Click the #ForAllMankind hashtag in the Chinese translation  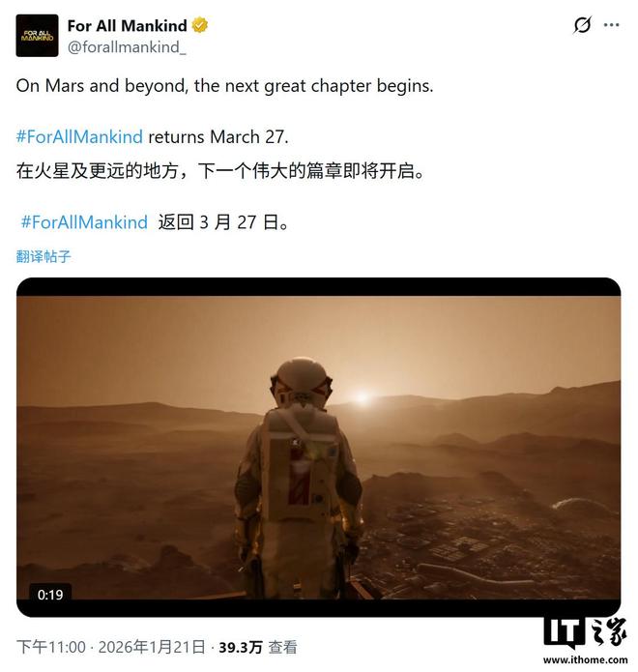tap(84, 222)
